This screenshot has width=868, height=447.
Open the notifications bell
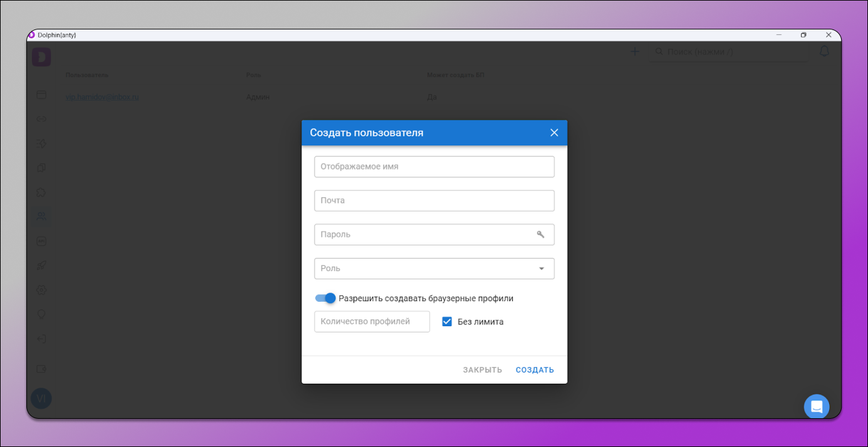point(824,51)
